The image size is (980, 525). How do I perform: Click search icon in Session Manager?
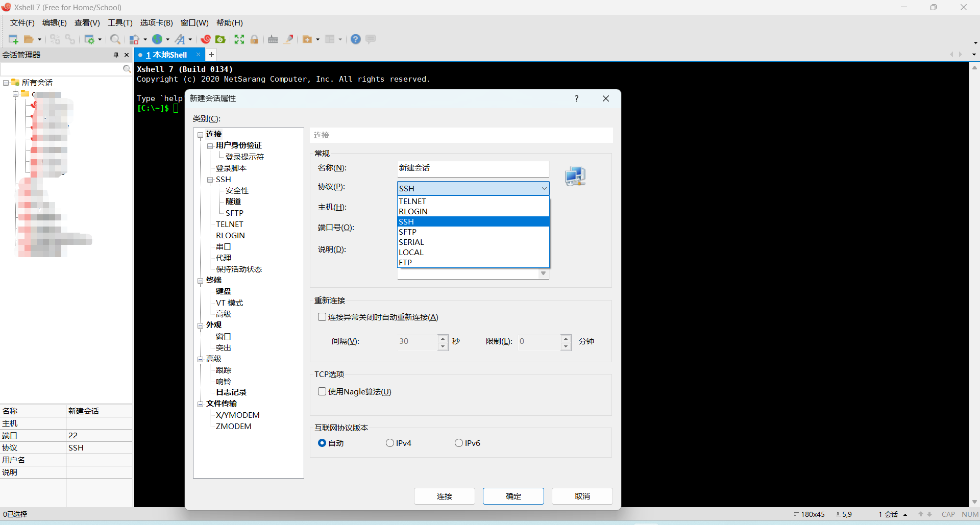(127, 69)
